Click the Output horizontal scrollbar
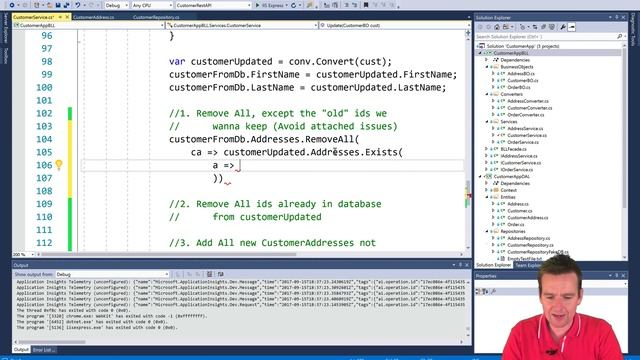This screenshot has width=640, height=360. (52, 342)
